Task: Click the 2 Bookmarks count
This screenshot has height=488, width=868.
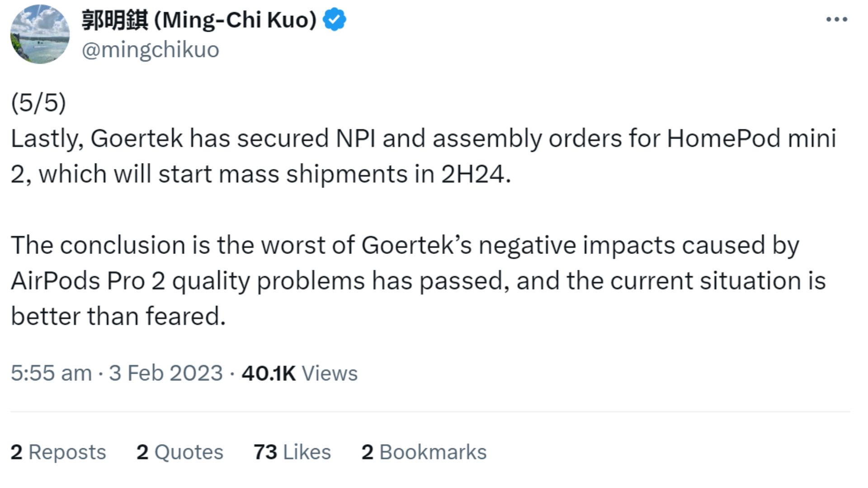Action: pyautogui.click(x=424, y=452)
